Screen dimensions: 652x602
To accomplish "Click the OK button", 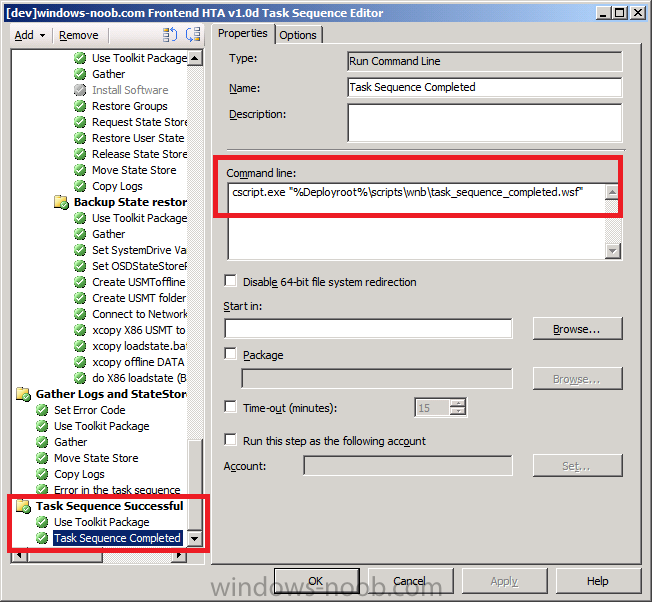I will point(316,581).
